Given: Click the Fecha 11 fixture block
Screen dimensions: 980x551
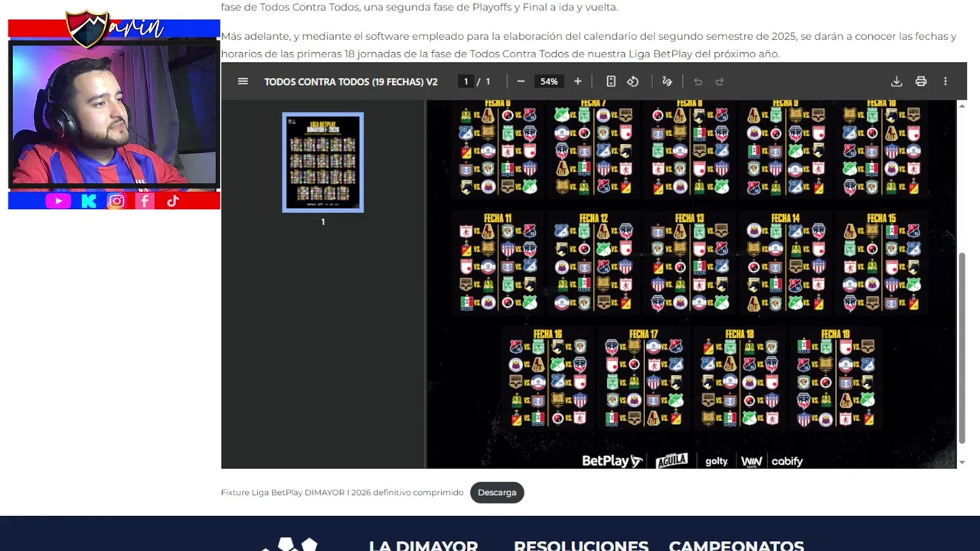Looking at the screenshot, I should tap(498, 262).
